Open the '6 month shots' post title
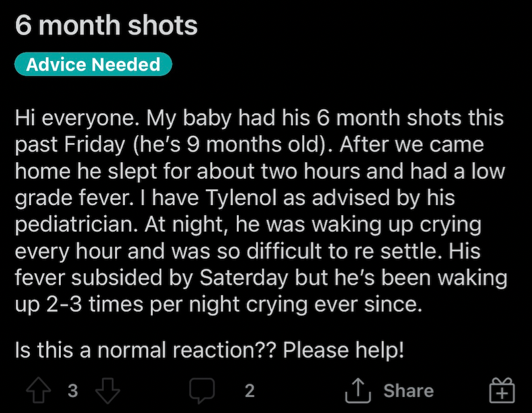532x413 pixels. point(106,25)
